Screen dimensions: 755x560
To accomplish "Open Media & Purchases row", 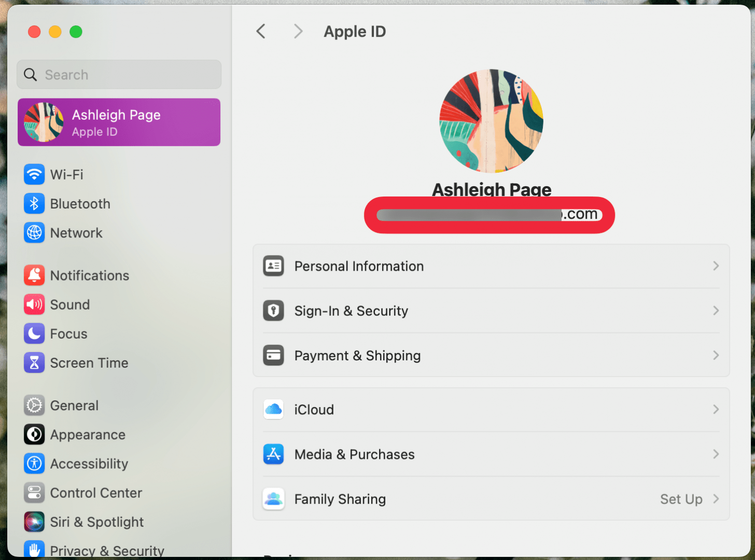I will (355, 454).
